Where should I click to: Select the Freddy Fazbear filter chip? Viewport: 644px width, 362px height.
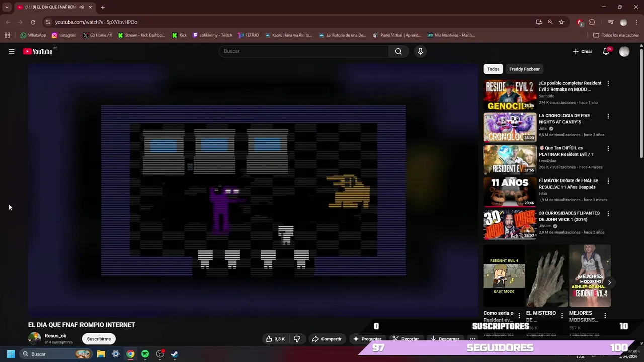[524, 69]
